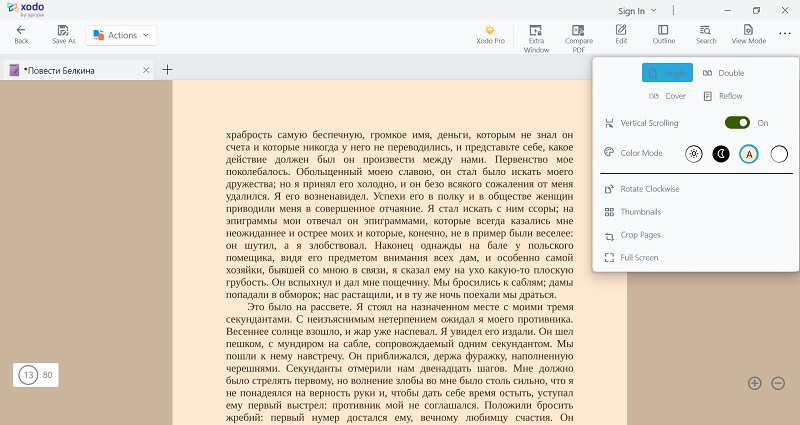Launch Compare PDF tool
The image size is (800, 425).
(579, 39)
